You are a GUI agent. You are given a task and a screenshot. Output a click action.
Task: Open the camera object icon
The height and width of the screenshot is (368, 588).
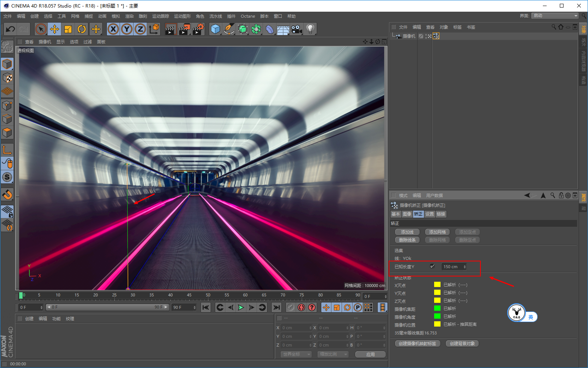(296, 29)
